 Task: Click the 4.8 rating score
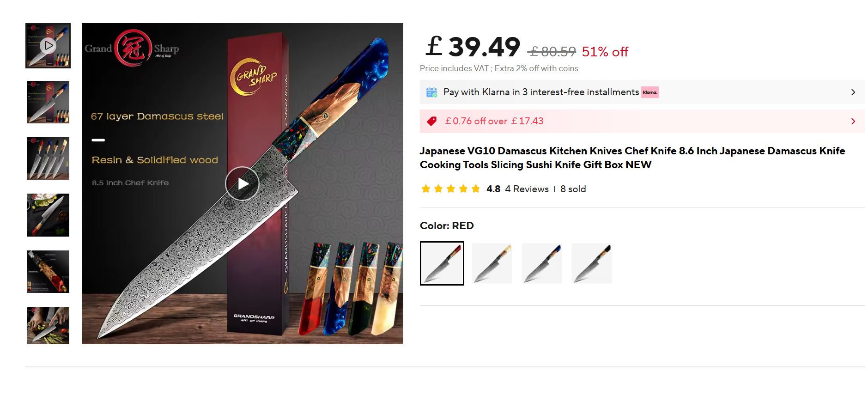click(493, 189)
